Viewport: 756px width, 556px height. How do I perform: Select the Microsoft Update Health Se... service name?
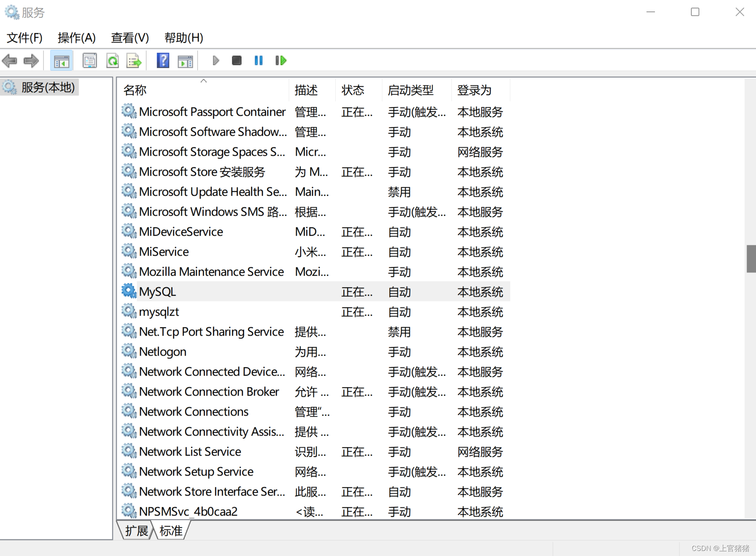pos(213,192)
